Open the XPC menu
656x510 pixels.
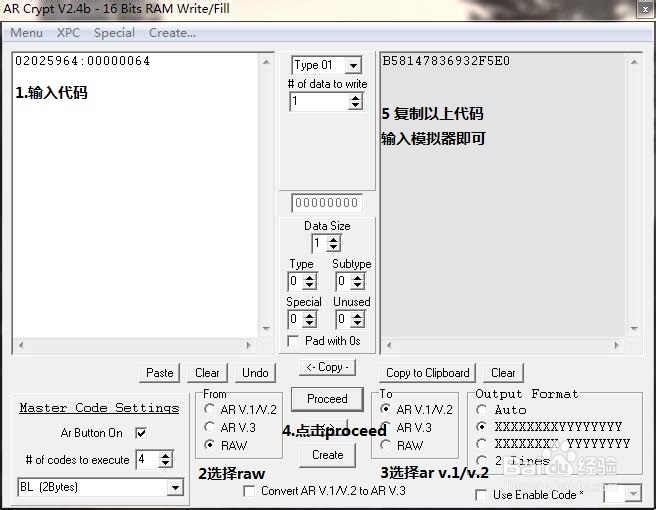click(x=69, y=33)
